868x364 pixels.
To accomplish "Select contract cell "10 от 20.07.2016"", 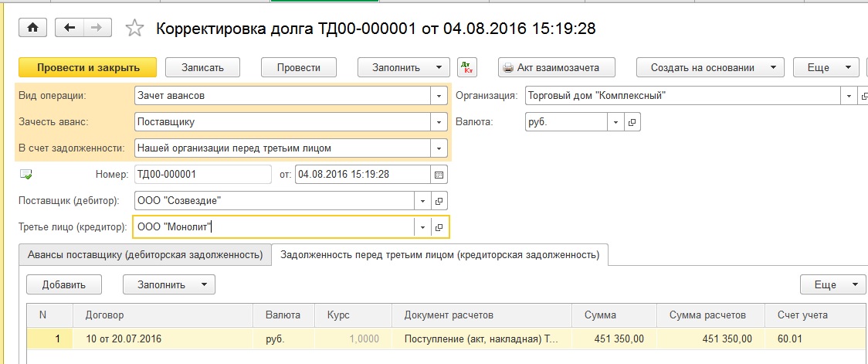I will coord(163,338).
